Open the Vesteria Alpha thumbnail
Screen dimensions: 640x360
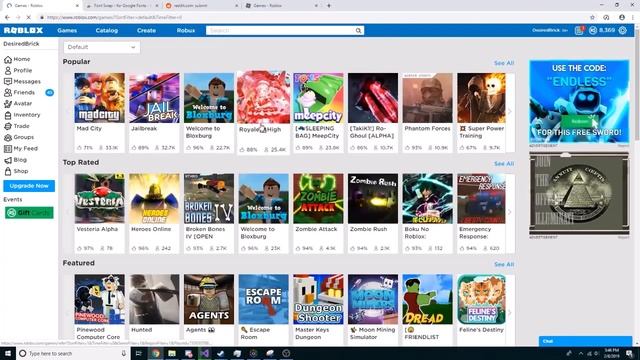(x=100, y=198)
